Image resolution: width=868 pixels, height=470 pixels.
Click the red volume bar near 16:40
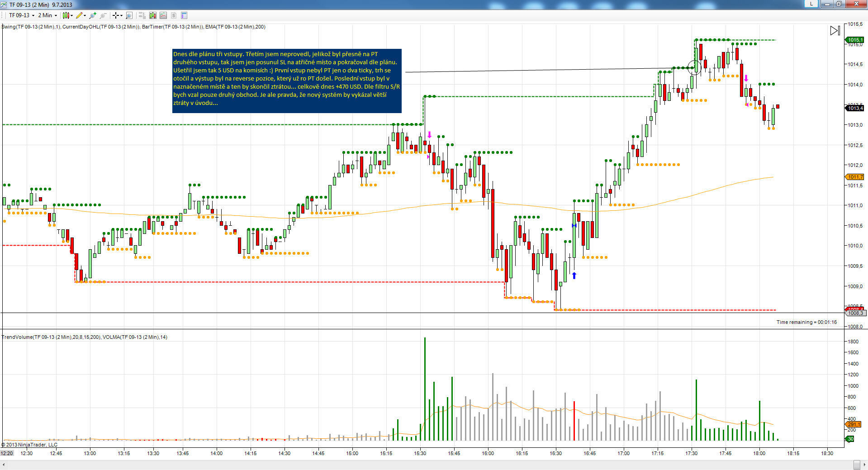(x=574, y=421)
